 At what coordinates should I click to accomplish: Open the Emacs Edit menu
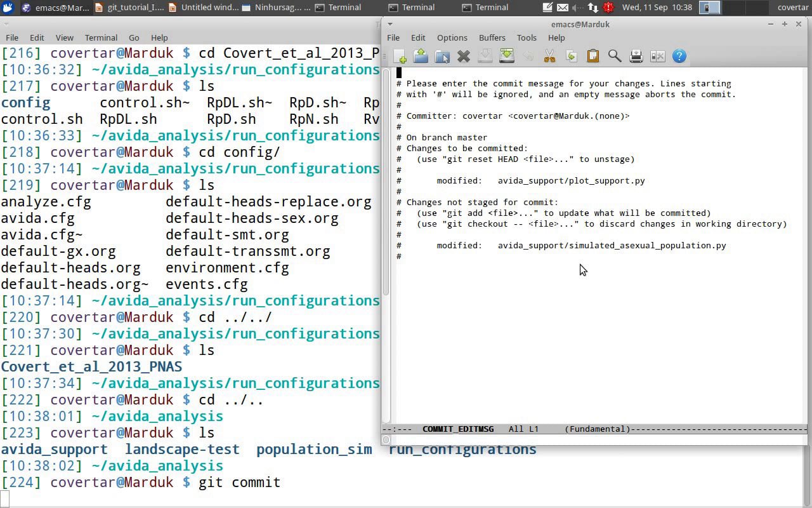coord(418,37)
